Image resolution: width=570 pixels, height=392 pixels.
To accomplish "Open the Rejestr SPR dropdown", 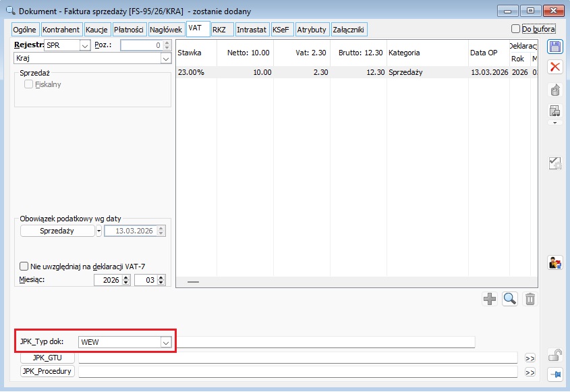I will (85, 45).
